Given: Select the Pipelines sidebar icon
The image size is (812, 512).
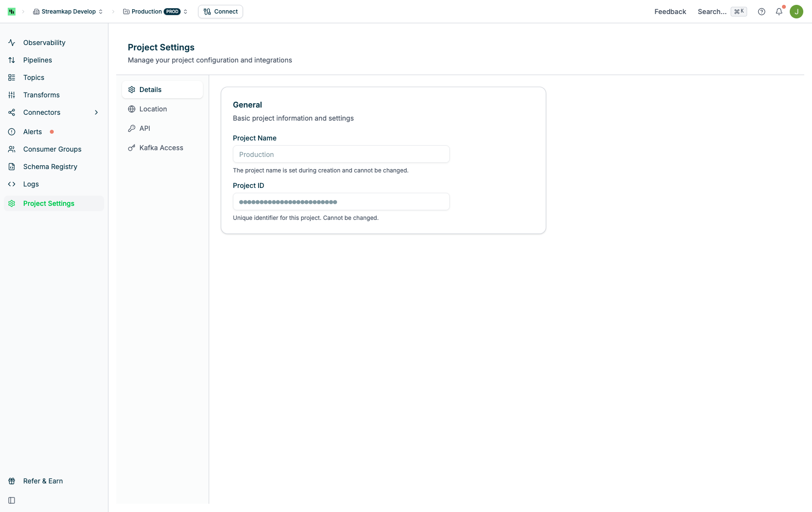Looking at the screenshot, I should pyautogui.click(x=11, y=60).
